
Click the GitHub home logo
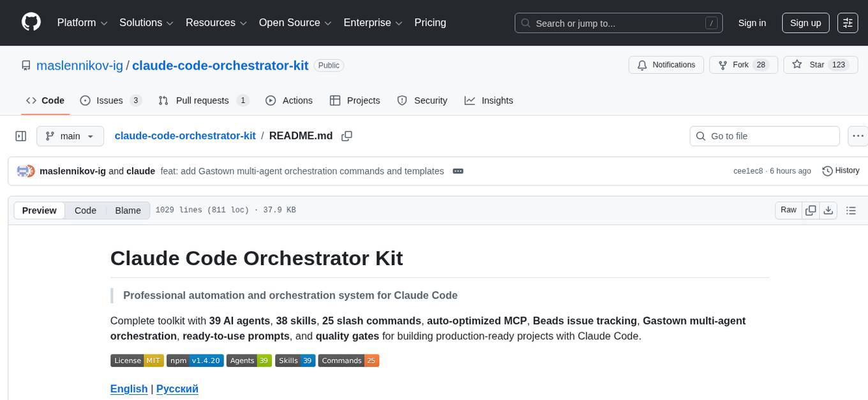pyautogui.click(x=31, y=22)
